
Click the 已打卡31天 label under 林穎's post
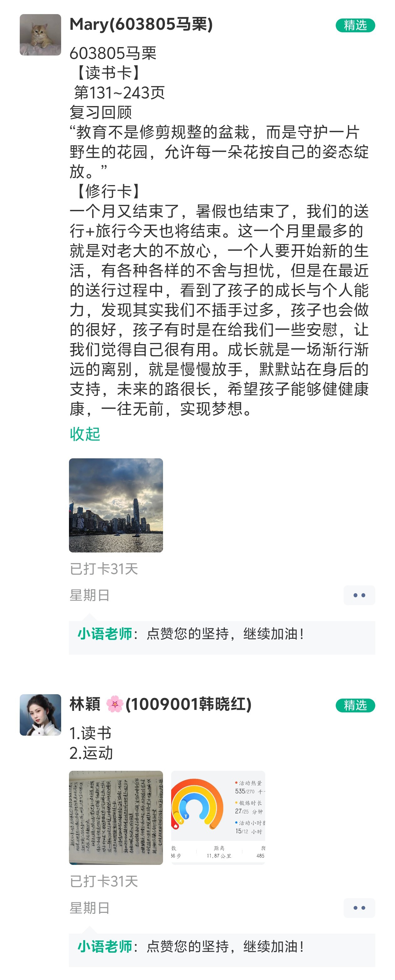[x=104, y=881]
